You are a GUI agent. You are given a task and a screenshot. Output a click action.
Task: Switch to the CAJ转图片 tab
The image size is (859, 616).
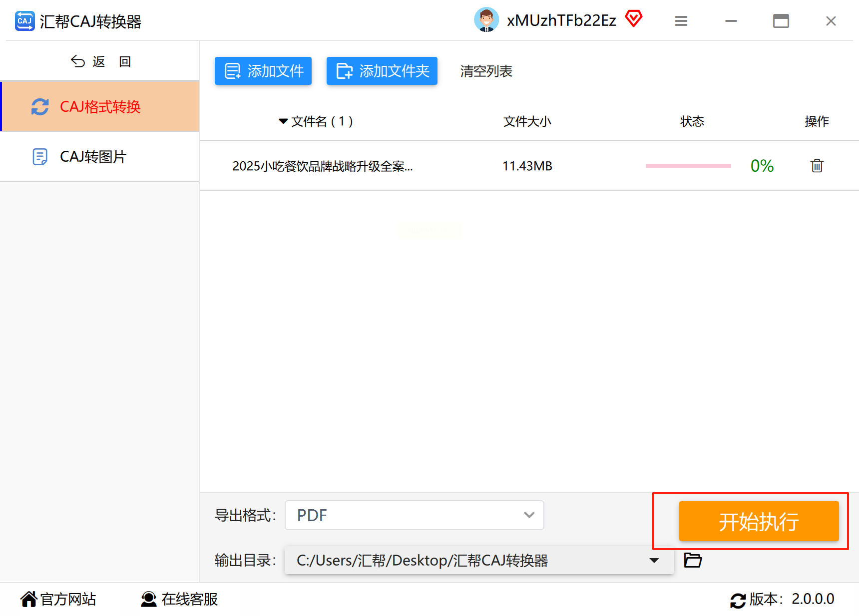(100, 157)
